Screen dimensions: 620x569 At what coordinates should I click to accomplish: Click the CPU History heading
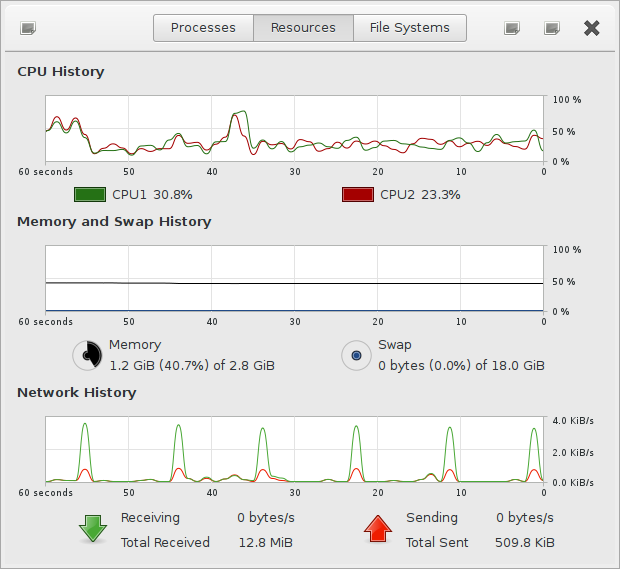pyautogui.click(x=61, y=72)
